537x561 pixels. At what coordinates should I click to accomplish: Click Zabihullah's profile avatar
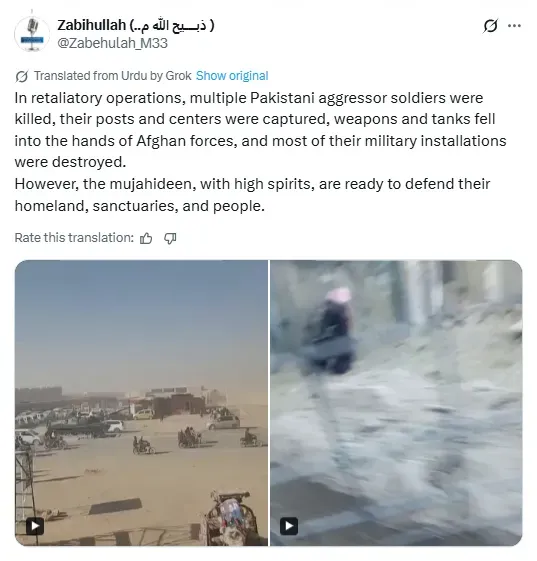pyautogui.click(x=32, y=34)
